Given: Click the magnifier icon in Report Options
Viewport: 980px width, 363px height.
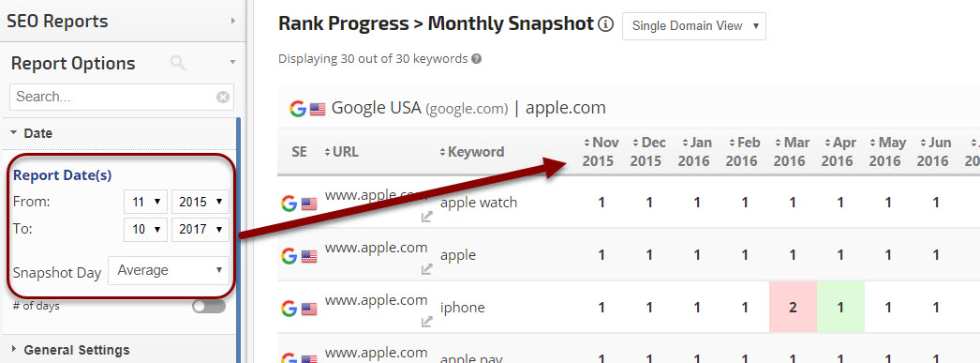Looking at the screenshot, I should pos(177,63).
